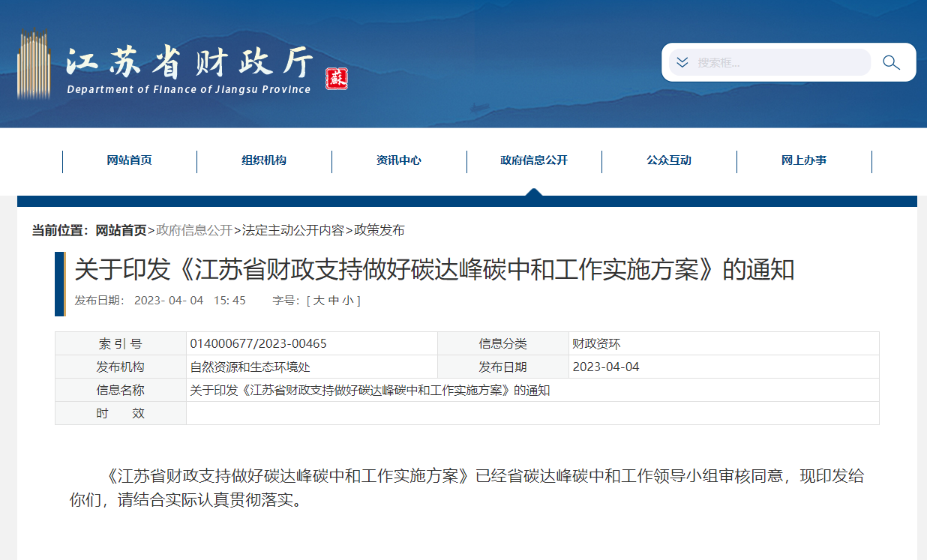Open the 组织机构 navigation menu
This screenshot has height=560, width=927.
264,160
